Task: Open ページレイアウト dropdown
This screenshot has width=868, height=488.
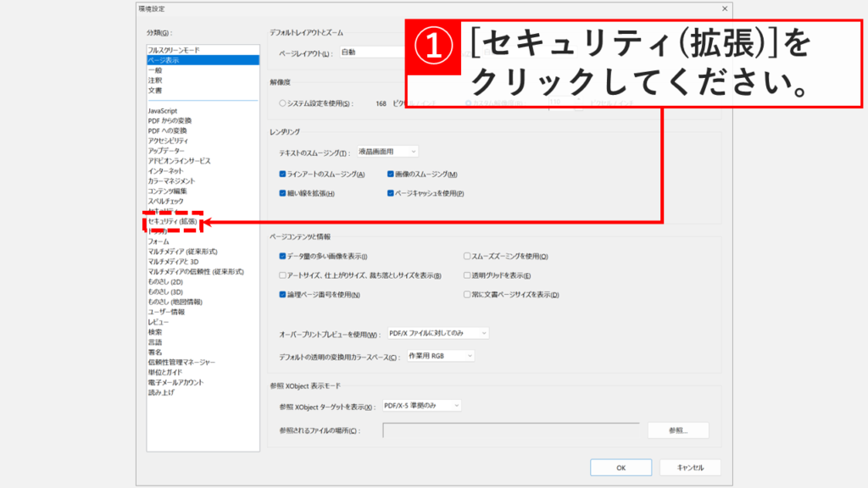Action: (x=372, y=52)
